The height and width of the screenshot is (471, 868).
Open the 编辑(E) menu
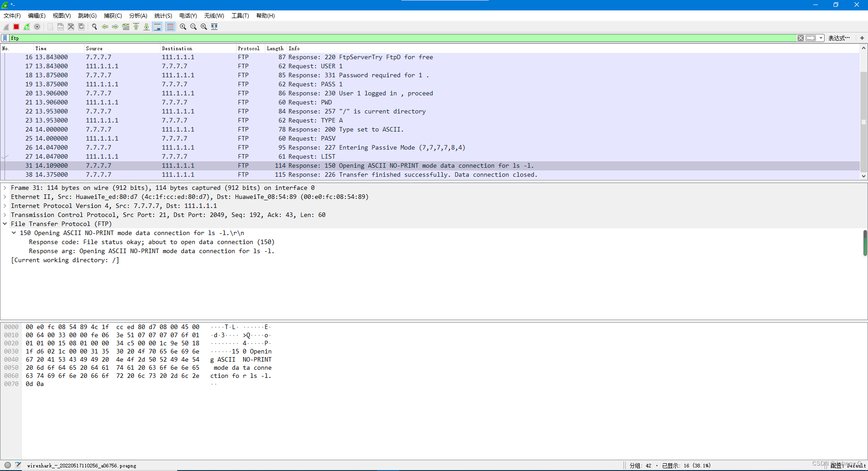(x=37, y=16)
